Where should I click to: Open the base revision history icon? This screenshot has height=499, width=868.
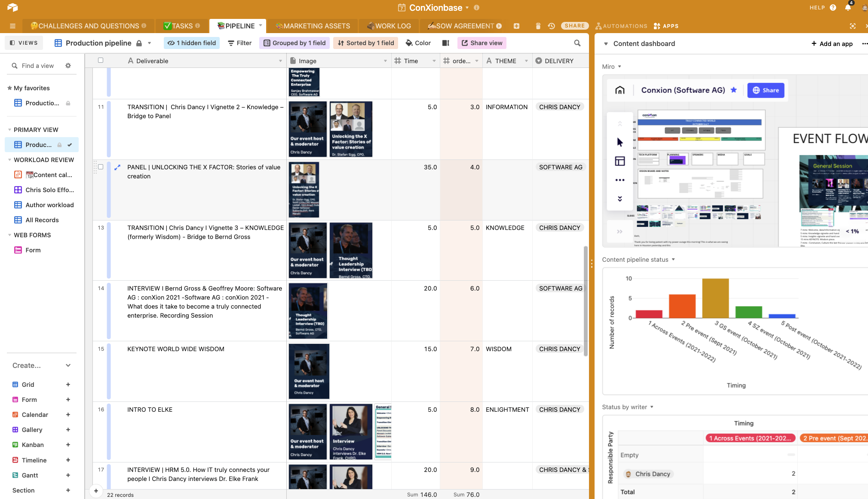[x=551, y=26]
